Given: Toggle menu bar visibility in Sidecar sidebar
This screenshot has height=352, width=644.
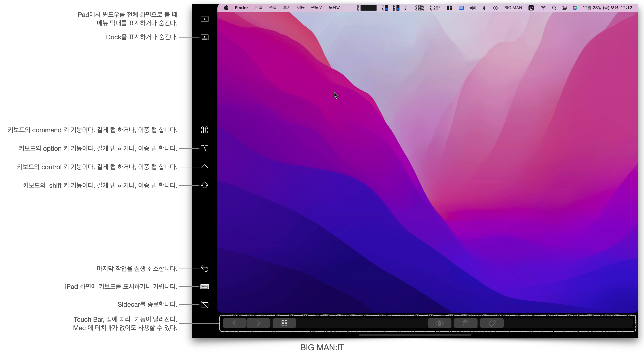Looking at the screenshot, I should 204,19.
